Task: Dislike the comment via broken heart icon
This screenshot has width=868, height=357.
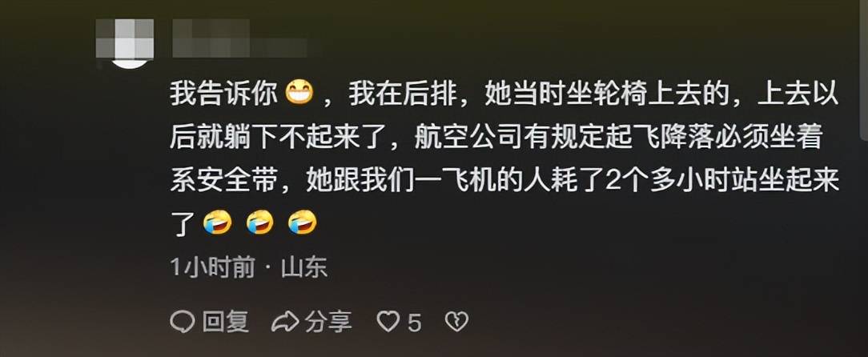Action: (x=456, y=322)
